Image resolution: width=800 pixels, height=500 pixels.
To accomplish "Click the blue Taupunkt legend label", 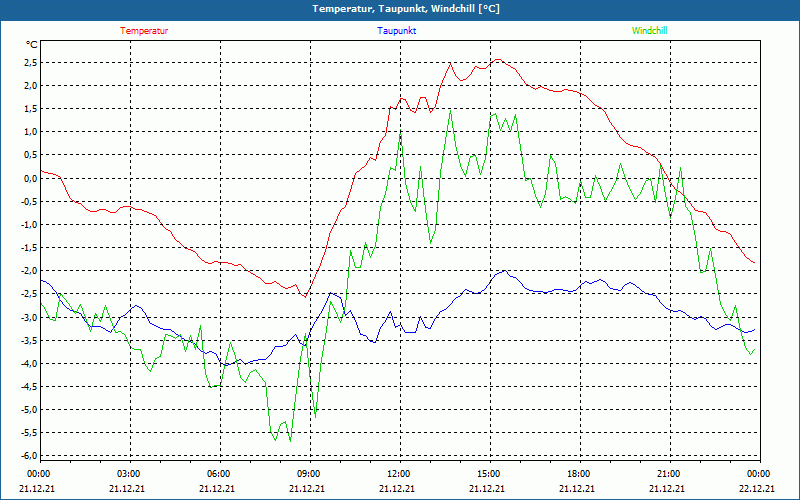I will [x=396, y=31].
